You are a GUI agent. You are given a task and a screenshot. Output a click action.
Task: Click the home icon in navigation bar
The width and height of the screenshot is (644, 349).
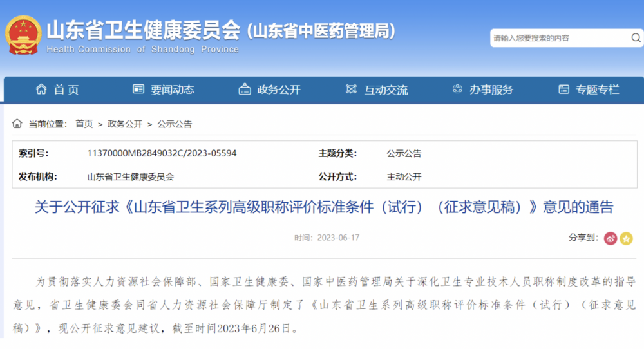tap(41, 89)
